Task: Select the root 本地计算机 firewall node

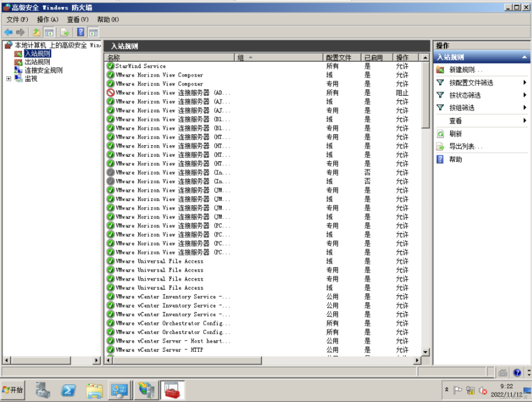Action: coord(58,45)
